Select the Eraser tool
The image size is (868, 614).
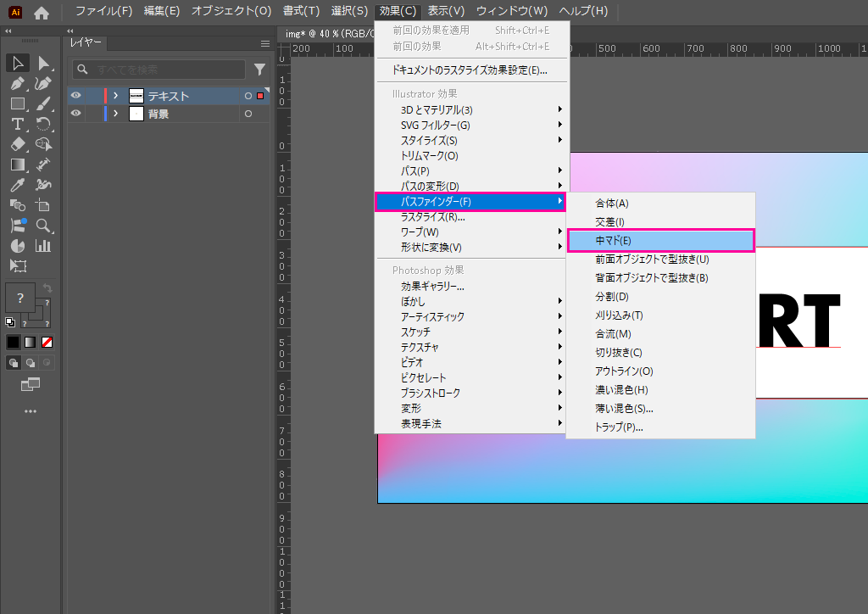pos(17,144)
